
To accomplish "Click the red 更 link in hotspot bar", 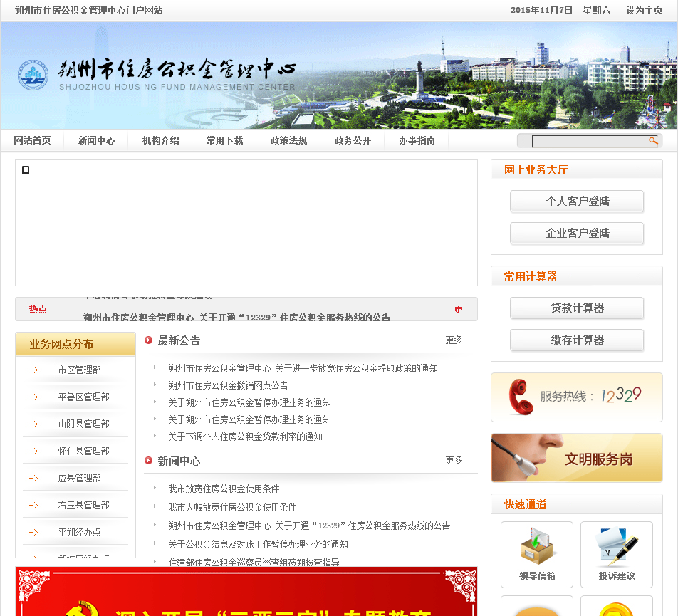I will point(459,310).
